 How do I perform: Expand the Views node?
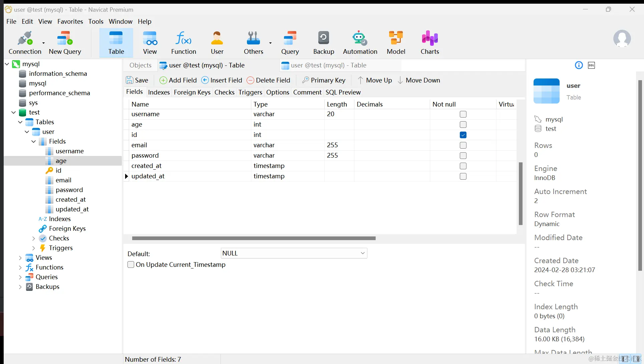pyautogui.click(x=20, y=257)
